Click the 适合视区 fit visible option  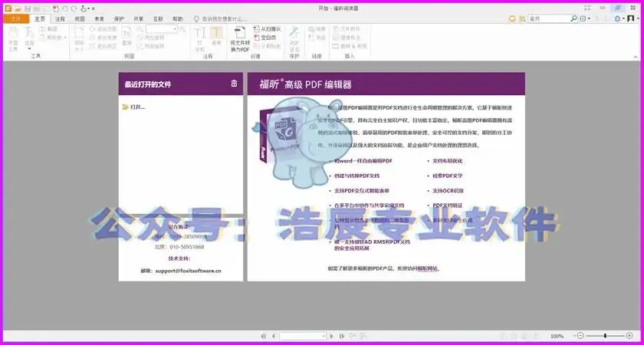point(103,46)
